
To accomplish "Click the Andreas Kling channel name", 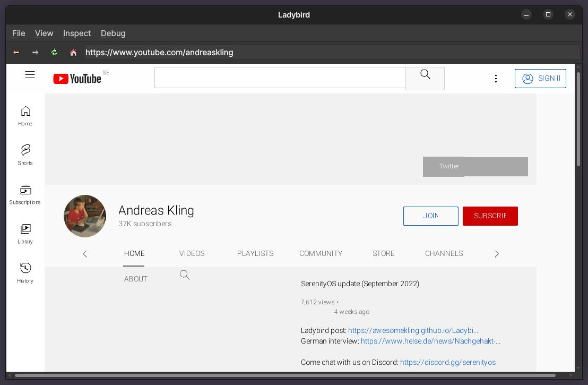I will coord(156,210).
